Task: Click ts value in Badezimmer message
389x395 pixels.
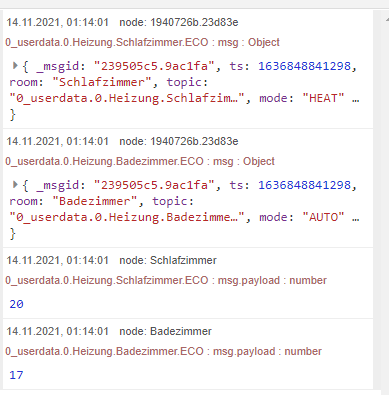Action: [305, 185]
